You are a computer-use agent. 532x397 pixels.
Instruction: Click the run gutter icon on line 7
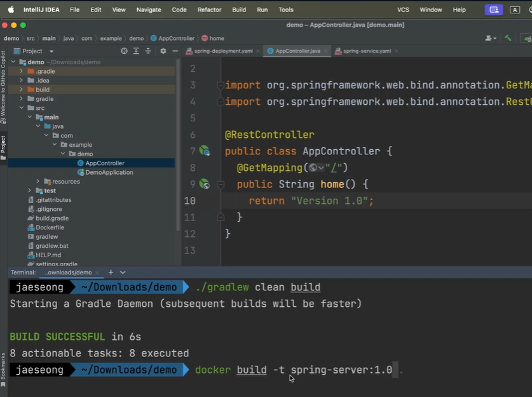pyautogui.click(x=205, y=151)
